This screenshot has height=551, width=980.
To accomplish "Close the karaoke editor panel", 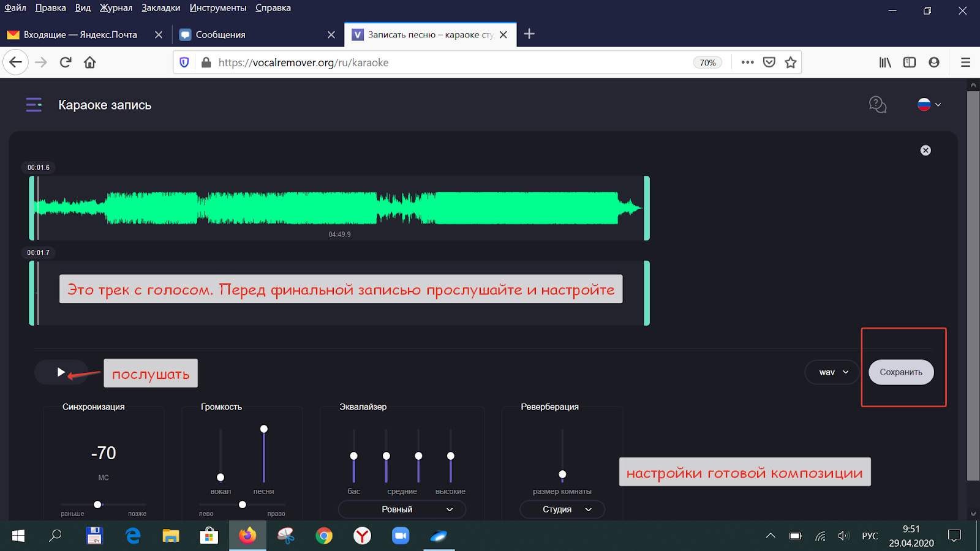I will coord(925,151).
